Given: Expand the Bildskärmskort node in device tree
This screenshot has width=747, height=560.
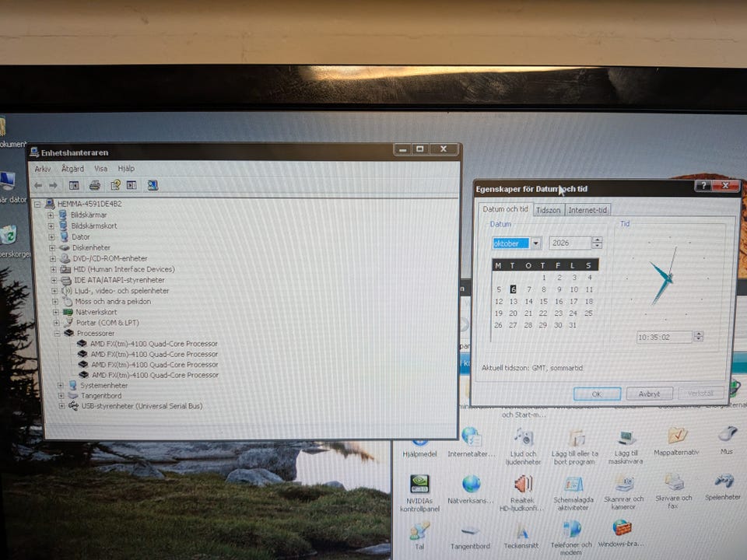Looking at the screenshot, I should click(51, 226).
